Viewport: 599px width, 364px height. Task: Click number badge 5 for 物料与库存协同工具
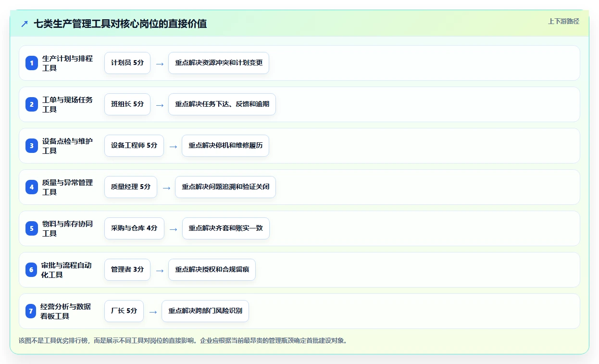pos(32,228)
